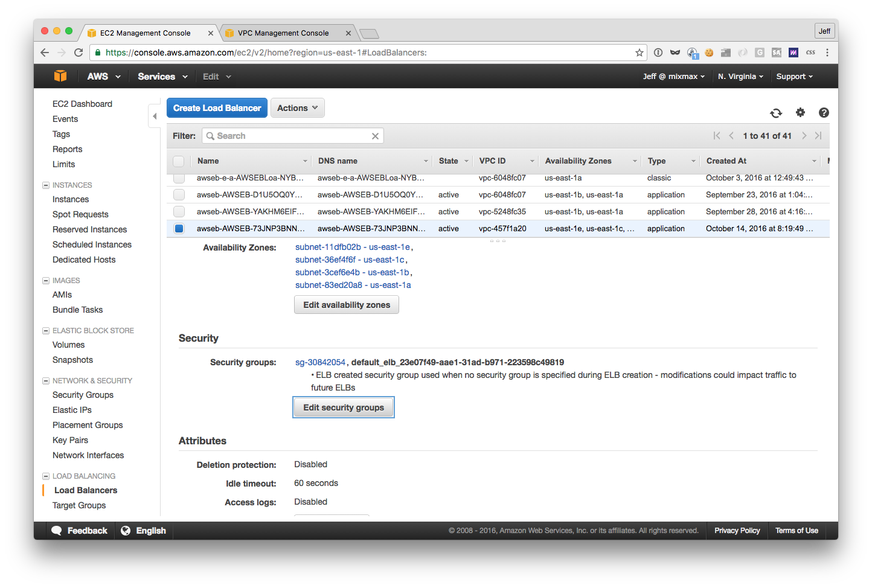The image size is (872, 588).
Task: Collapse the LOAD BALANCING section
Action: coord(46,476)
